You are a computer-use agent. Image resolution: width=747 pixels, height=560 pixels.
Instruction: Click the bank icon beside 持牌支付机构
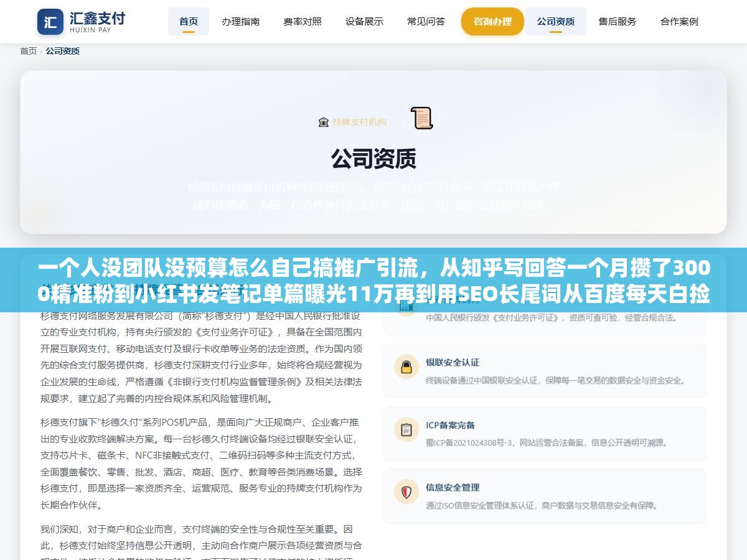(x=323, y=122)
